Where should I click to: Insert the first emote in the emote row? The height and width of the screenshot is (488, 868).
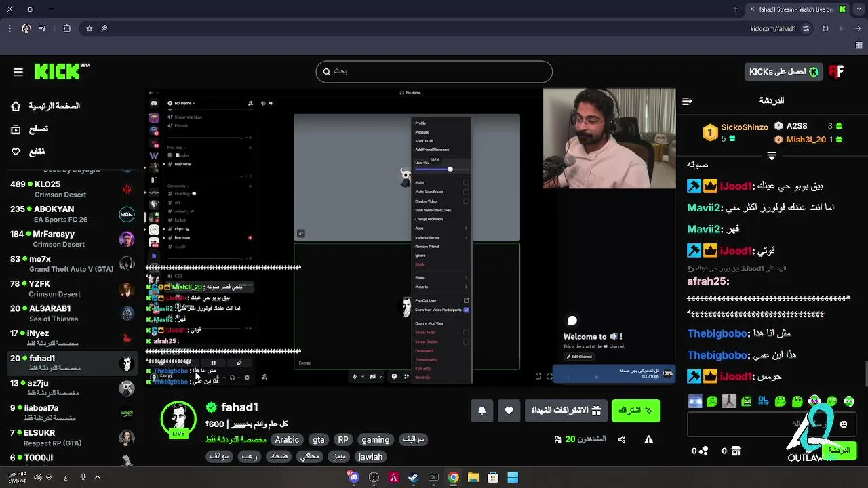coord(695,401)
